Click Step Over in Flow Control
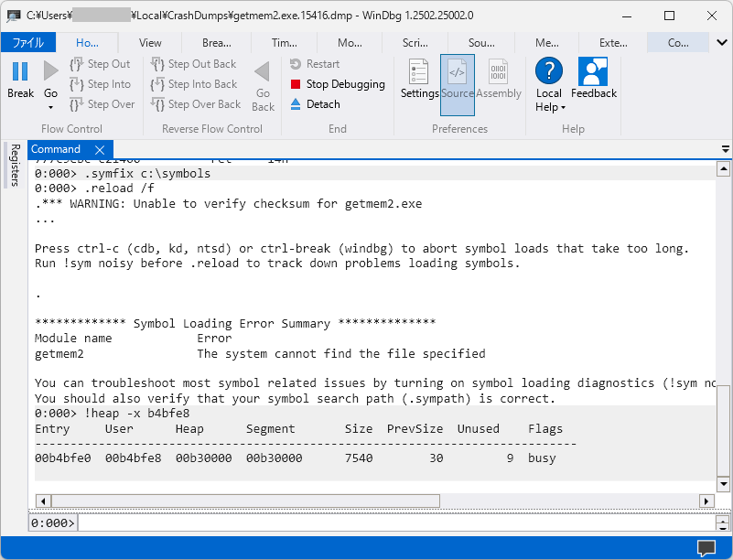Image resolution: width=733 pixels, height=560 pixels. tap(102, 104)
